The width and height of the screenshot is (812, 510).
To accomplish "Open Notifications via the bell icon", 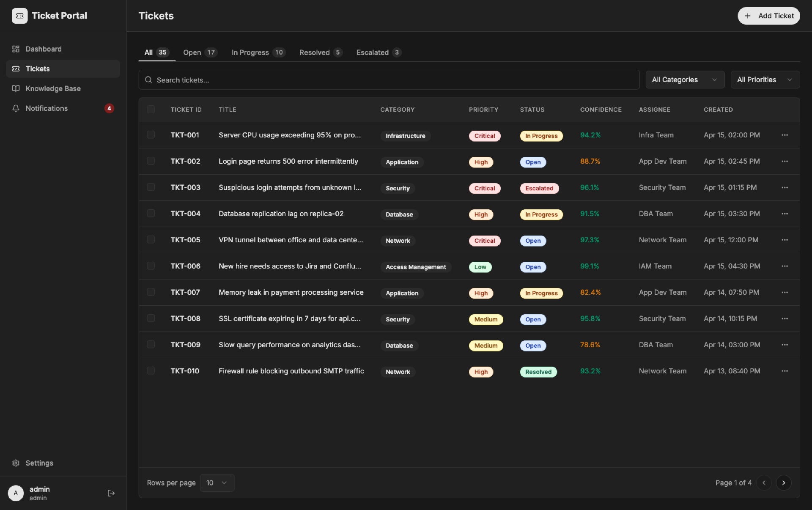I will pyautogui.click(x=16, y=108).
